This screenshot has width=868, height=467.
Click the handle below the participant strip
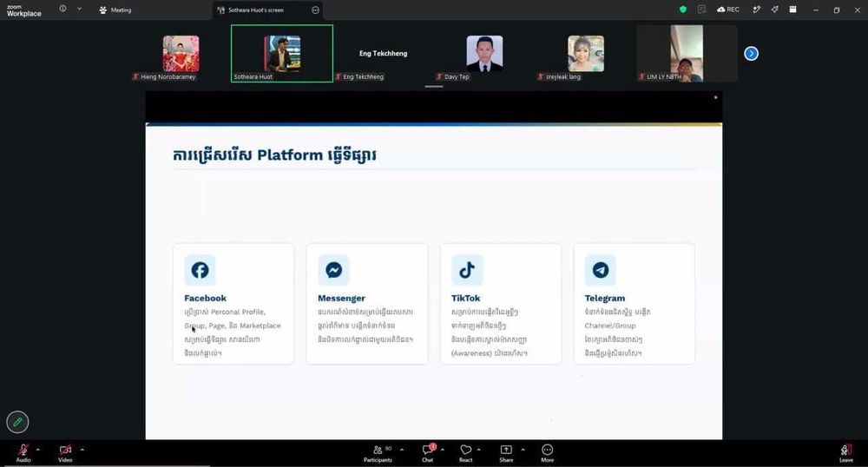click(x=434, y=86)
